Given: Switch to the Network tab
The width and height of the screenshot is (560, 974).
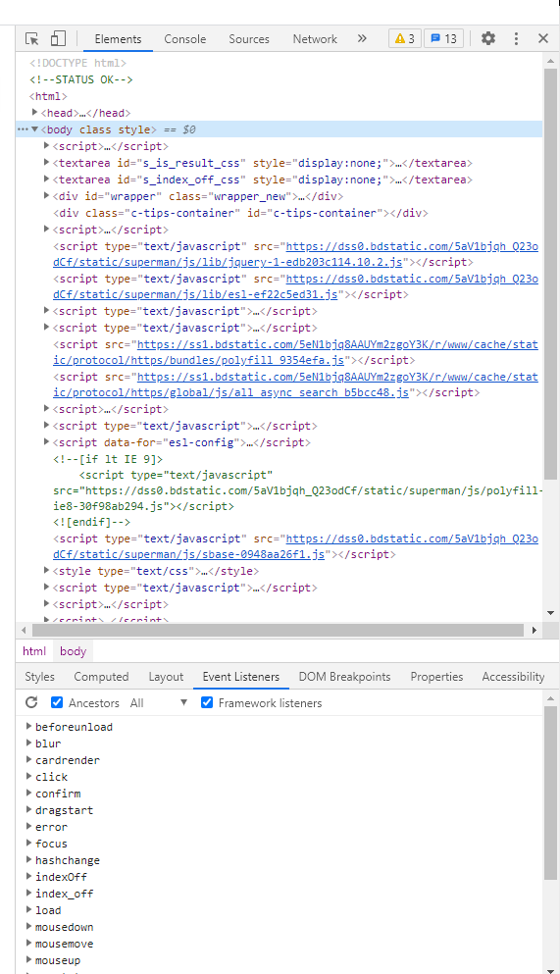Looking at the screenshot, I should click(315, 38).
